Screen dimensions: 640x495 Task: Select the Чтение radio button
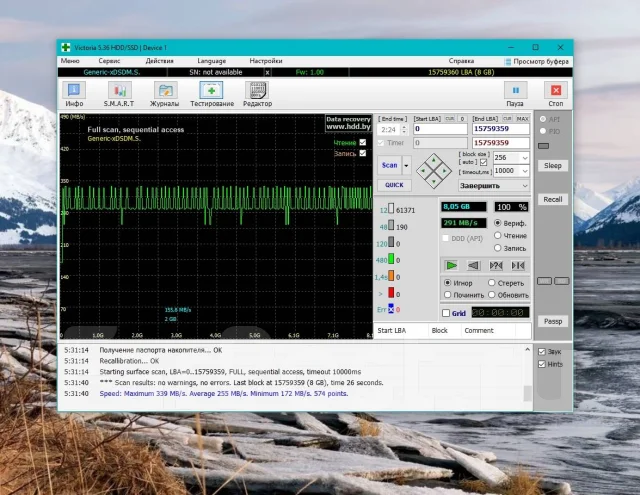point(498,235)
